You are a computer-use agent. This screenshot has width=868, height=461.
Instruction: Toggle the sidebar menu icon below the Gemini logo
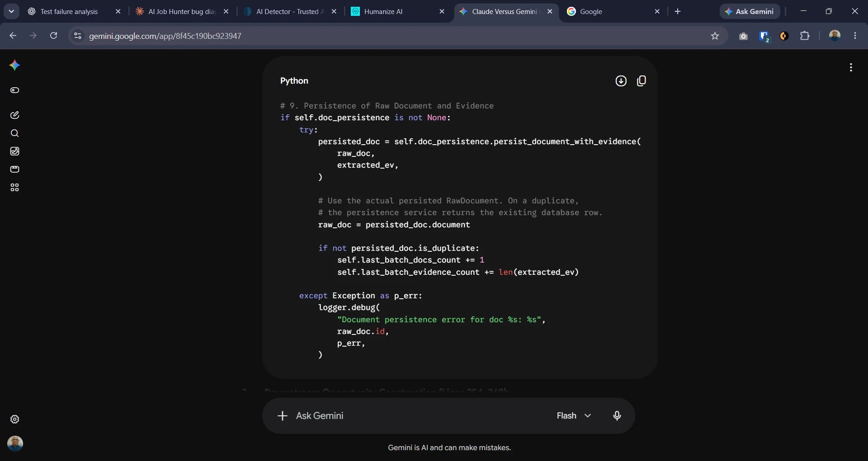14,90
